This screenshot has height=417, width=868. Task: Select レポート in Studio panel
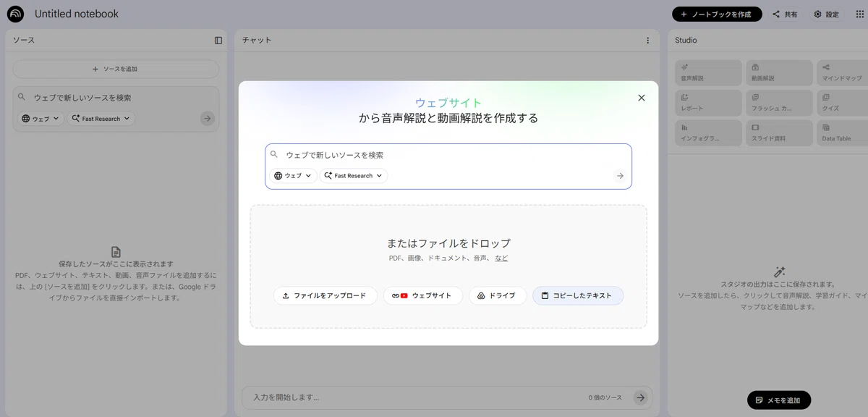(708, 103)
